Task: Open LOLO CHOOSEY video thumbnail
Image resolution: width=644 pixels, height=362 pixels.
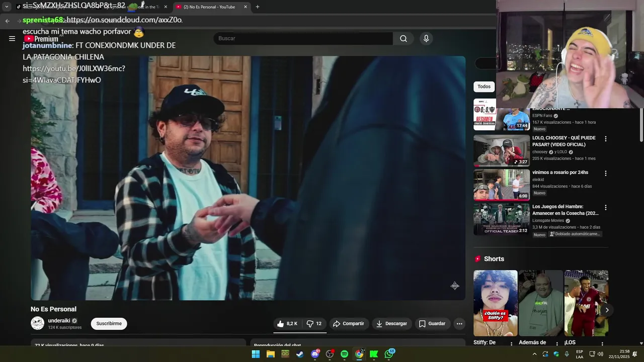Action: coord(502,150)
